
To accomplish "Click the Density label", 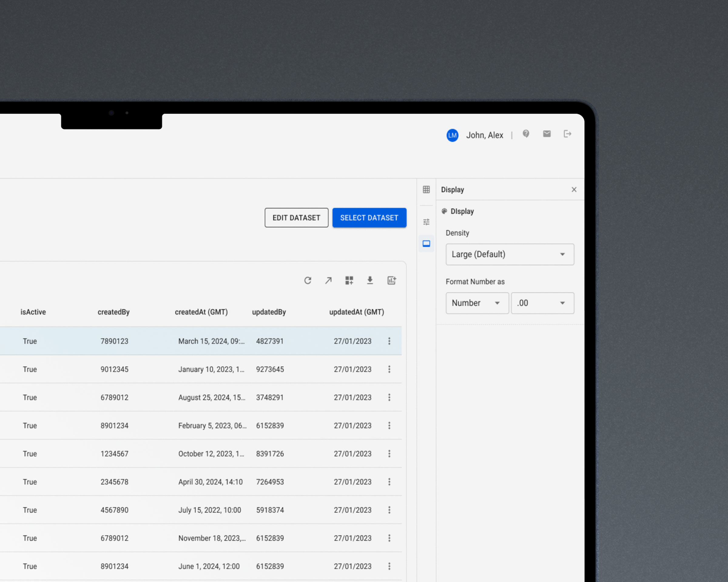I will [457, 233].
